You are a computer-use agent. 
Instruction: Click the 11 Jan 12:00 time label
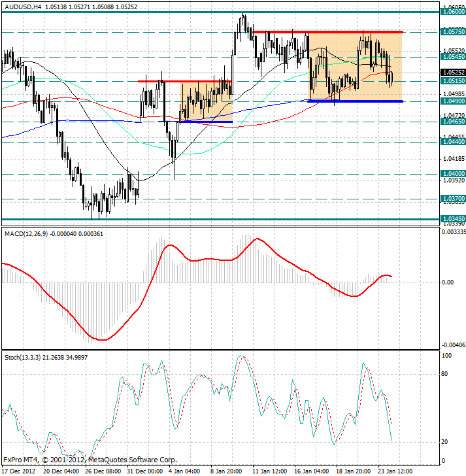click(x=270, y=471)
